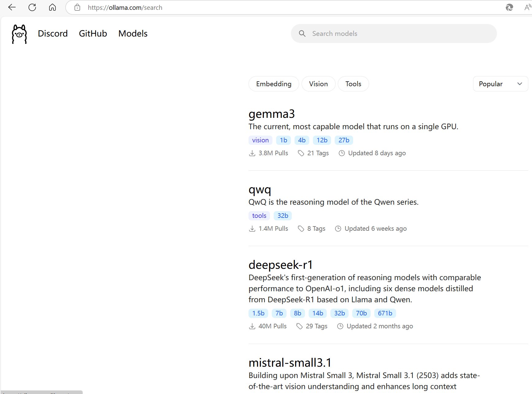
Task: Open the Models nav item
Action: coord(133,33)
